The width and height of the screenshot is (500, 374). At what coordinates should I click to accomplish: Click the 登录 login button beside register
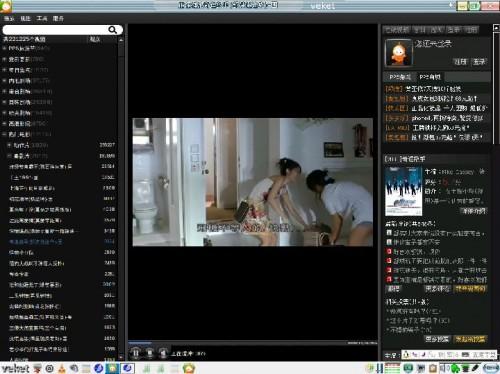(479, 62)
